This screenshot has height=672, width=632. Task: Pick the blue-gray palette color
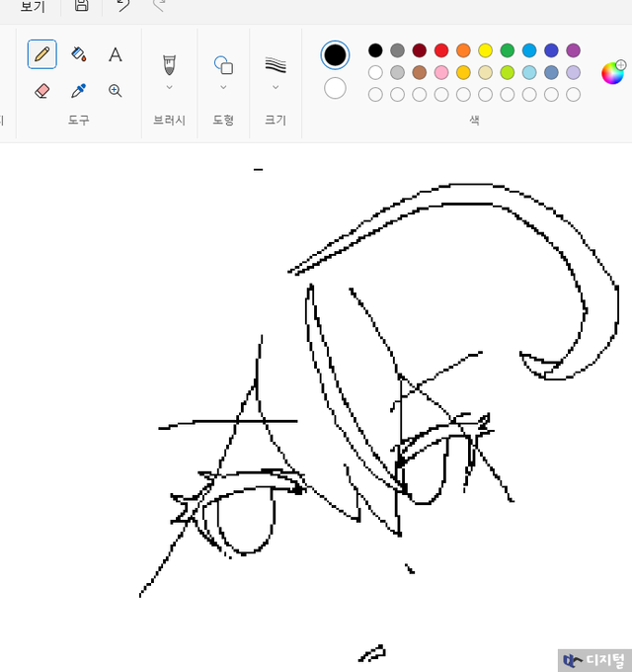pos(551,72)
